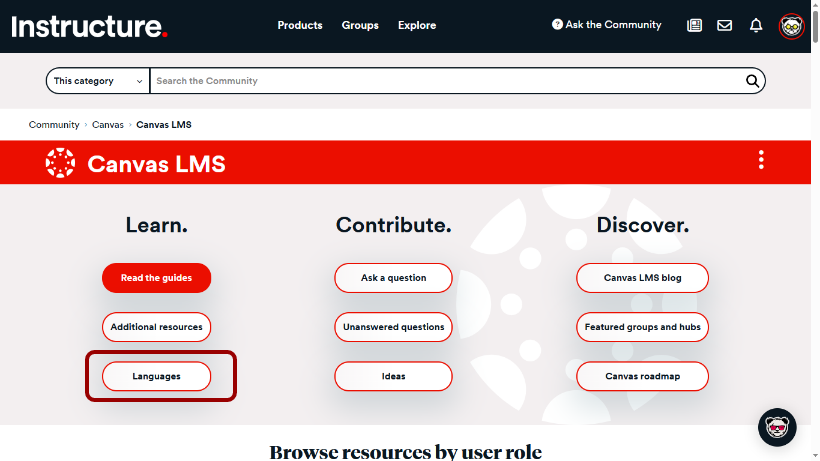
Task: Open the Groups menu
Action: pos(360,25)
